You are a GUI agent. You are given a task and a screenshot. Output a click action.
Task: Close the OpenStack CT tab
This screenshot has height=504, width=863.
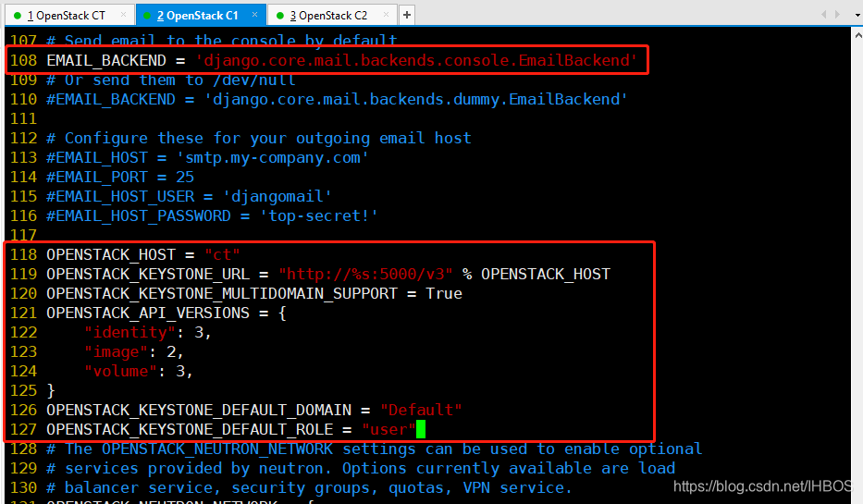click(x=123, y=15)
